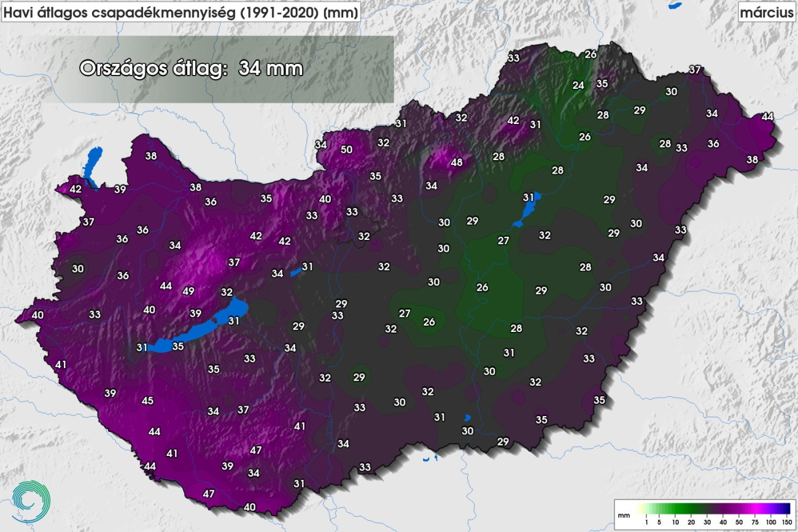Click the "Havi átlagos csapadékmennyiség" title
The width and height of the screenshot is (798, 532).
pyautogui.click(x=180, y=12)
